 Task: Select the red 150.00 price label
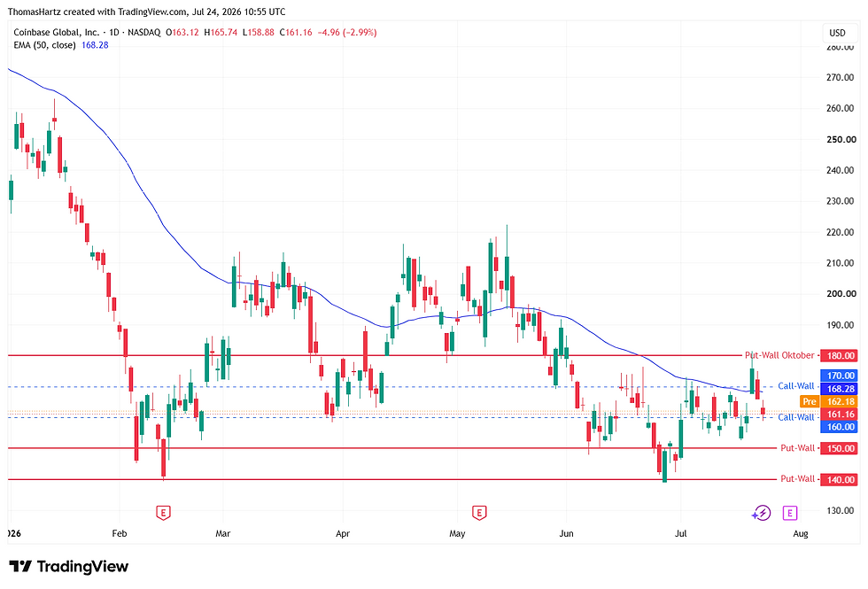[841, 448]
